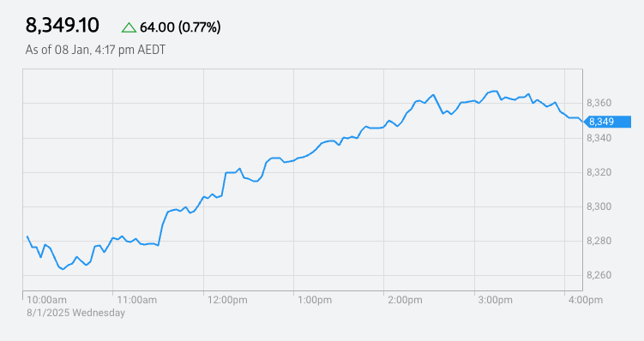
Task: Click the 8,340 price axis label
Action: coord(599,138)
